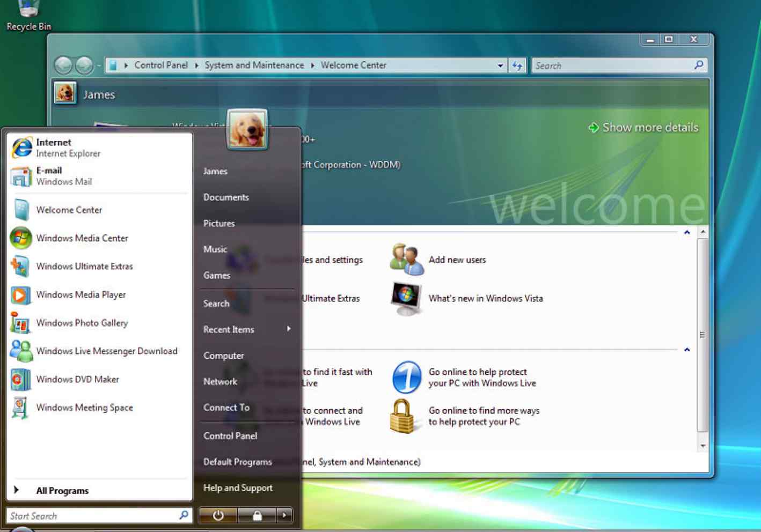Open the address bar history dropdown
This screenshot has height=532, width=761.
(x=500, y=65)
